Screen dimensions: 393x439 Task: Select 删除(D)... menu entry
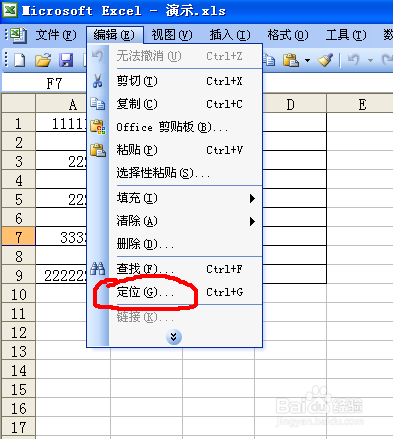coord(186,244)
